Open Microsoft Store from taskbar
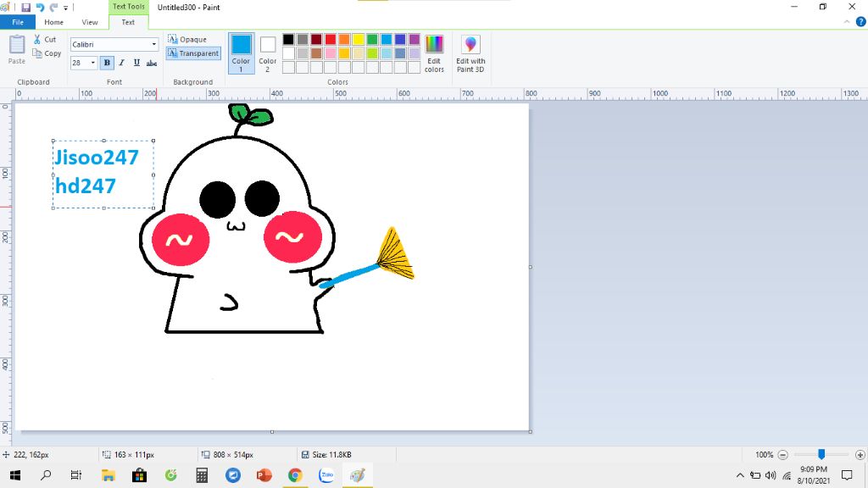The width and height of the screenshot is (868, 488). point(140,475)
